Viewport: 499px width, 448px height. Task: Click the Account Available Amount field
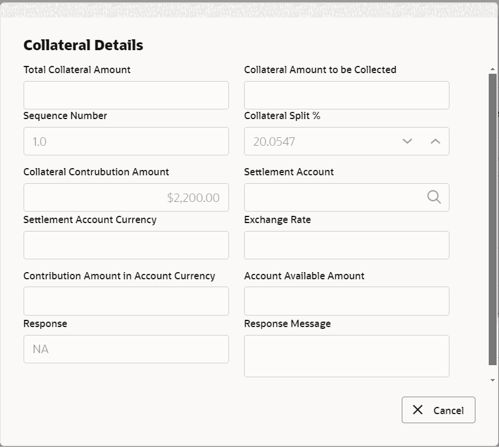click(x=346, y=300)
